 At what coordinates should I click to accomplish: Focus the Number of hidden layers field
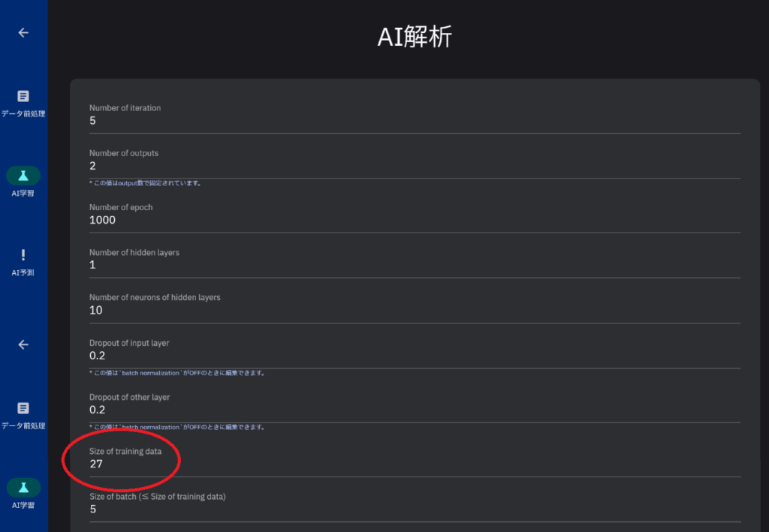point(415,260)
